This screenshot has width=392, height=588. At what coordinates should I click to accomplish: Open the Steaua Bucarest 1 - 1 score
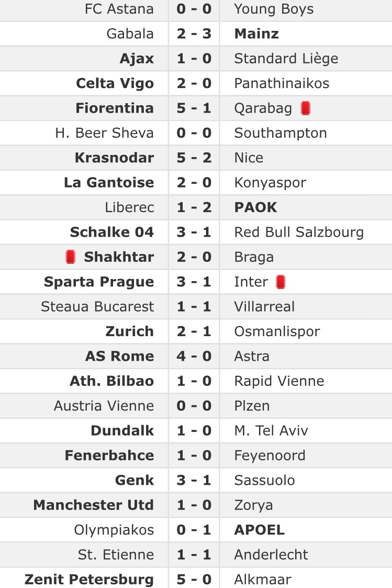coord(194,306)
